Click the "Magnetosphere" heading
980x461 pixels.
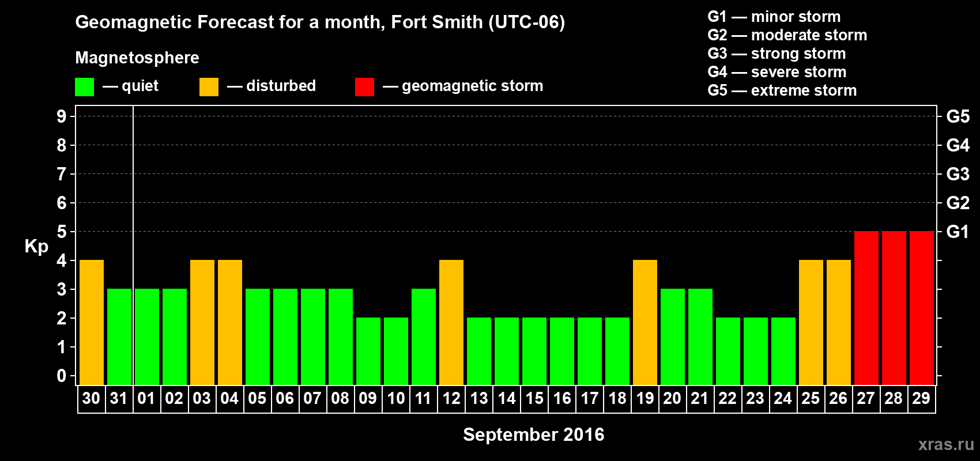[137, 58]
